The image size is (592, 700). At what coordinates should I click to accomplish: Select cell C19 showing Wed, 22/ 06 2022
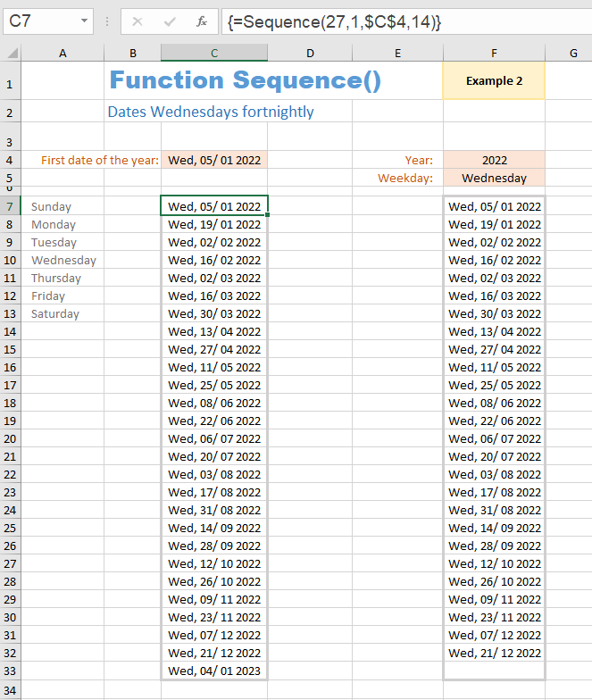214,421
